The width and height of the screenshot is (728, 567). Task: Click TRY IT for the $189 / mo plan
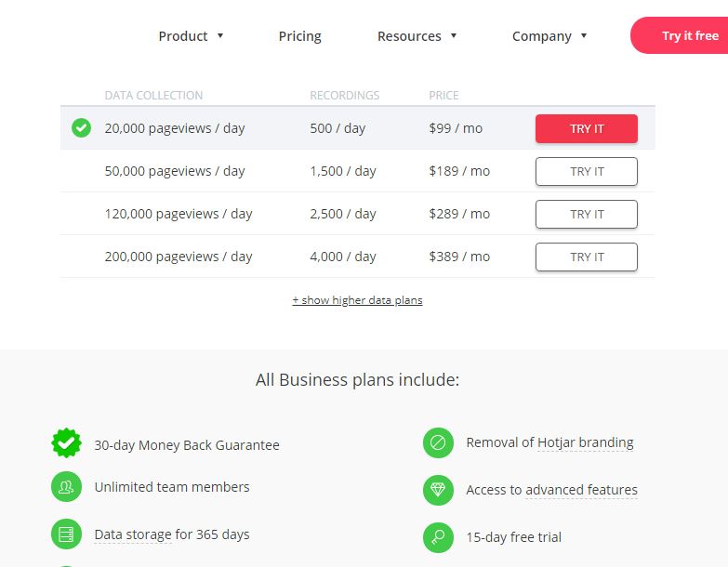click(587, 171)
